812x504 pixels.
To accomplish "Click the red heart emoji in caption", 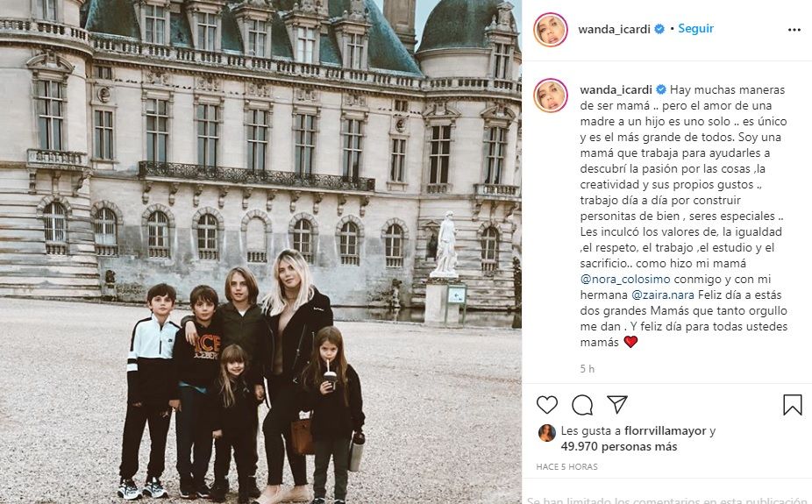I will tap(630, 342).
